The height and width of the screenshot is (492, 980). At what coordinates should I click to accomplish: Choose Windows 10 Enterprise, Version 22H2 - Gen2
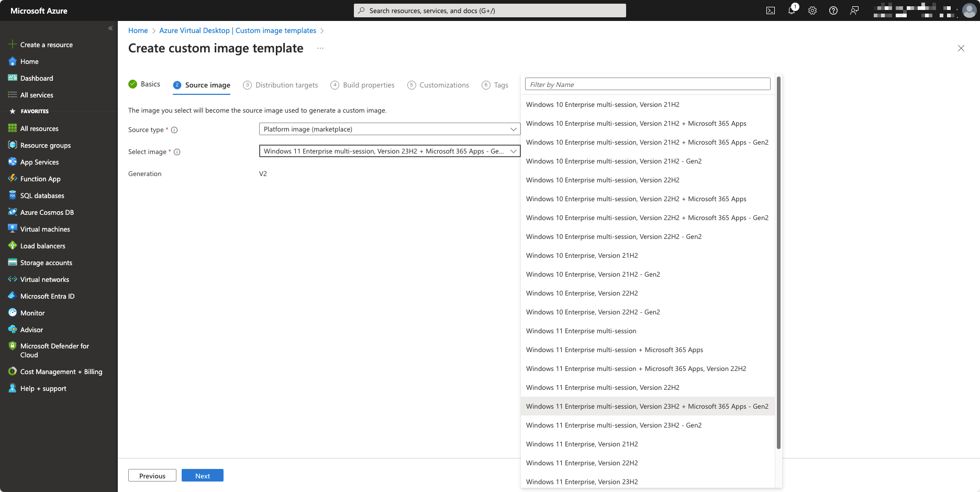(x=648, y=312)
